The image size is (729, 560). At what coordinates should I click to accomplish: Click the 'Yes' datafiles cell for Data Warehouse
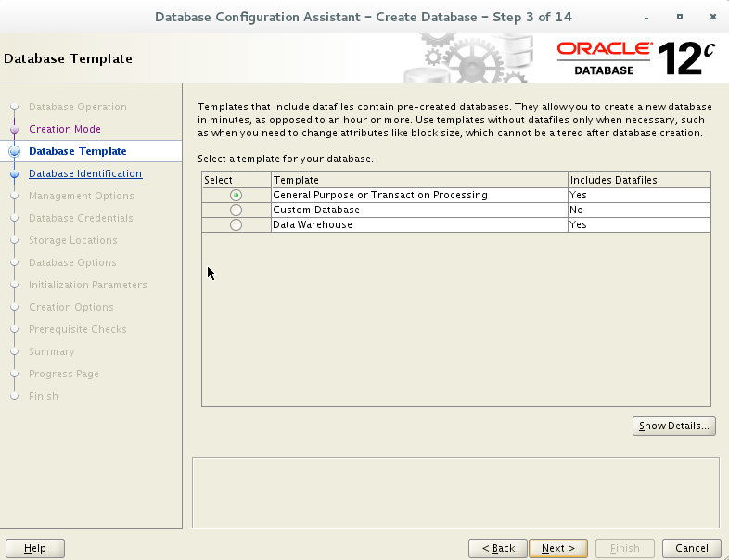coord(639,224)
